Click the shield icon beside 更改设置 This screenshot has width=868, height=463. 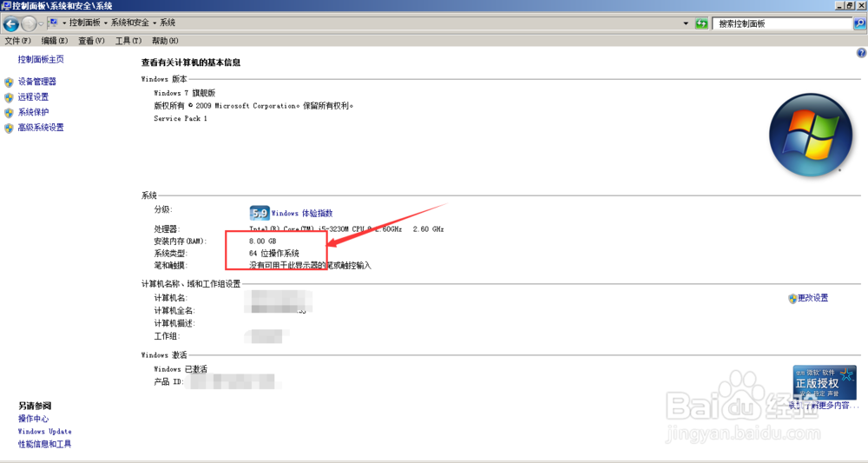coord(792,299)
